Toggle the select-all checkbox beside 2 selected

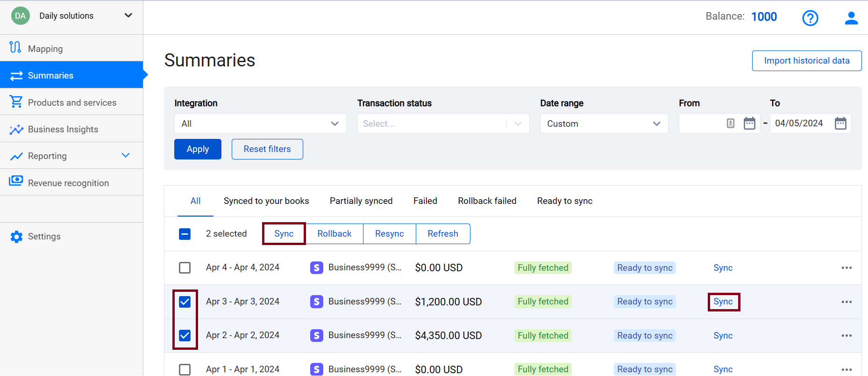pos(185,234)
